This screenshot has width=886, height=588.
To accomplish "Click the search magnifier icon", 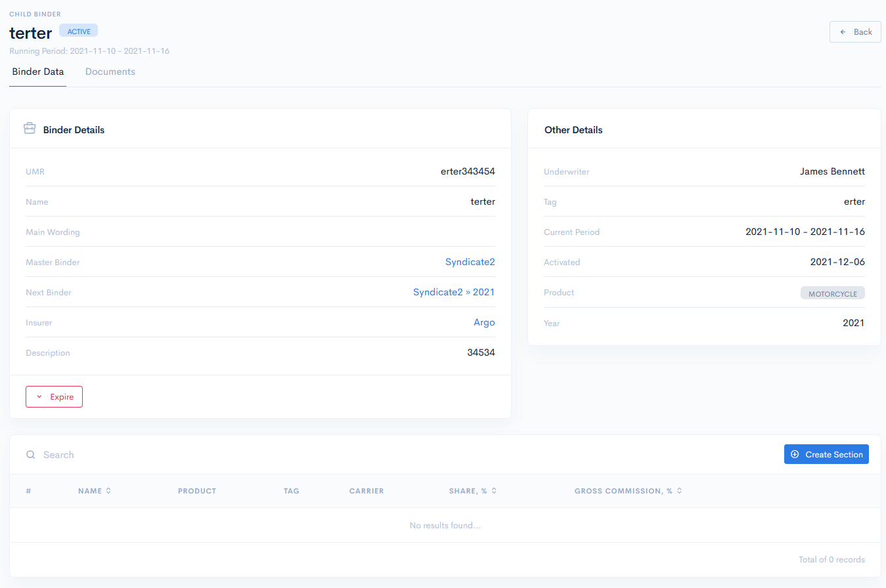I will 30,455.
